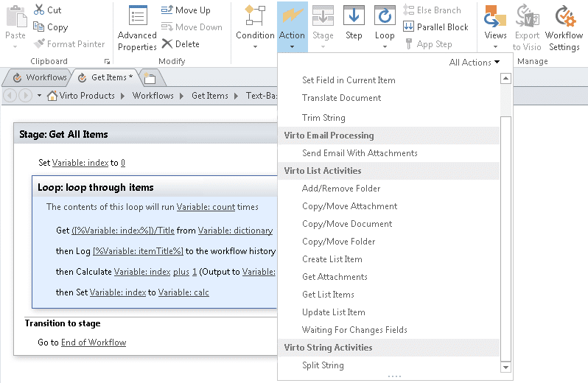Click the navigate back arrow
Screen dimensions: 588x383
10,96
